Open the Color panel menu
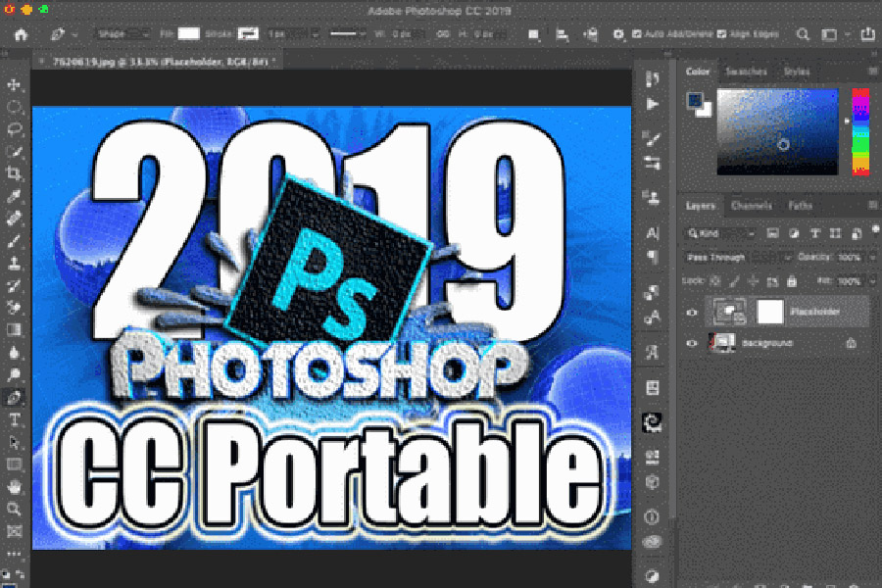Viewport: 882px width, 588px height. click(872, 71)
